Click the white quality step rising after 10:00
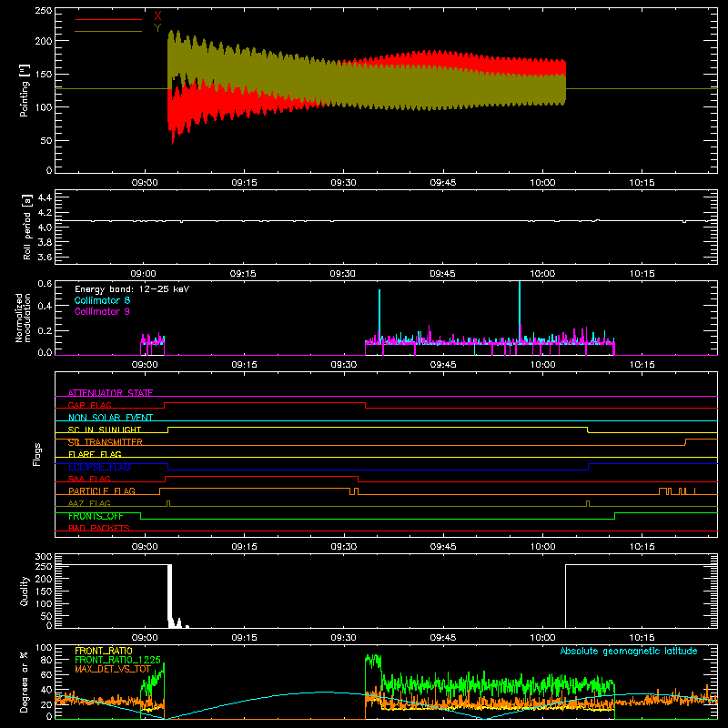Screen dimensions: 728x728 point(565,595)
